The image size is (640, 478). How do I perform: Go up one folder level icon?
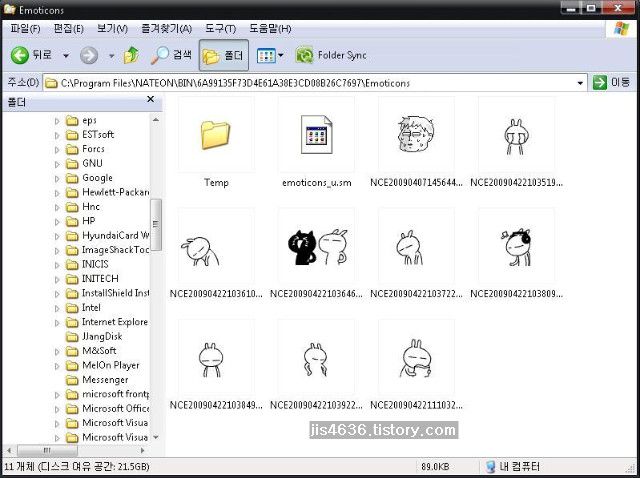[131, 55]
